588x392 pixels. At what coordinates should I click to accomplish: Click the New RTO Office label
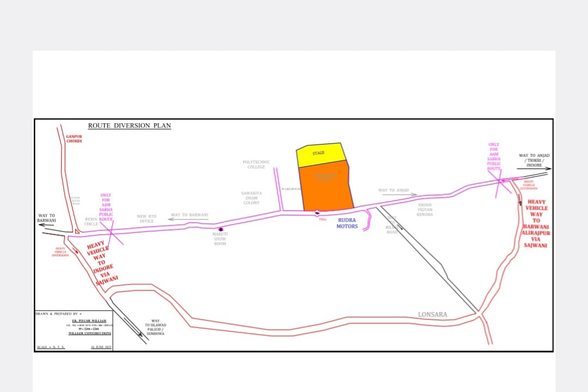147,219
